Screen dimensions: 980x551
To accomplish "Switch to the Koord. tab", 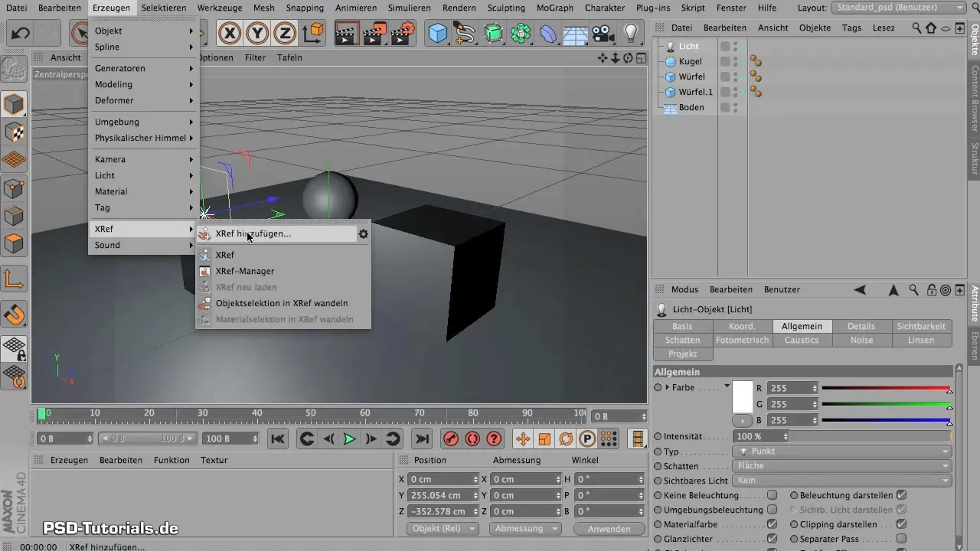I will tap(742, 327).
